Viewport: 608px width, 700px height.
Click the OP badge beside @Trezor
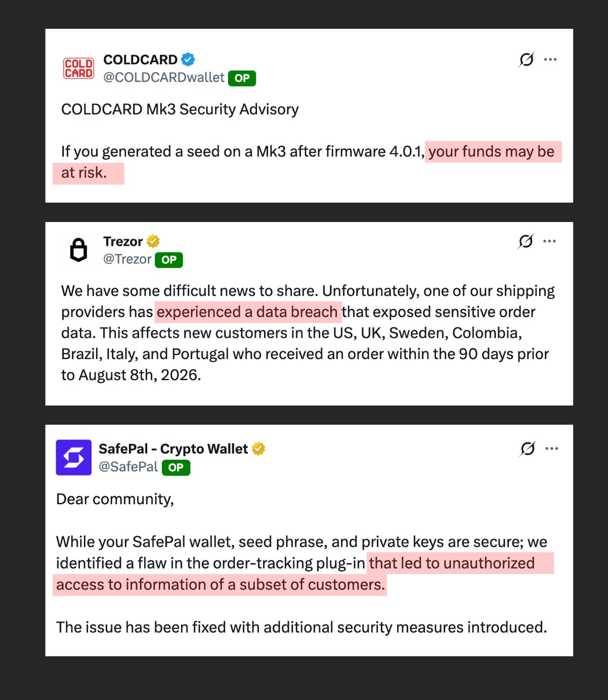169,260
